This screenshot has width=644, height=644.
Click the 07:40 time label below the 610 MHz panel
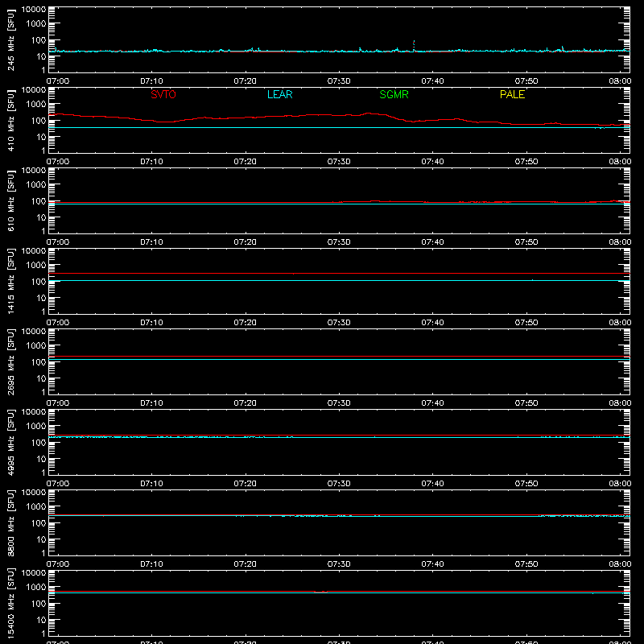[432, 242]
